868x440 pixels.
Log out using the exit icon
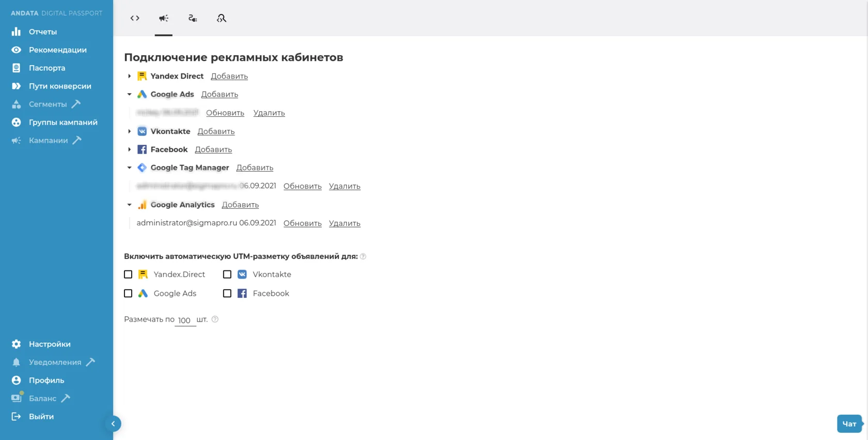pos(17,416)
